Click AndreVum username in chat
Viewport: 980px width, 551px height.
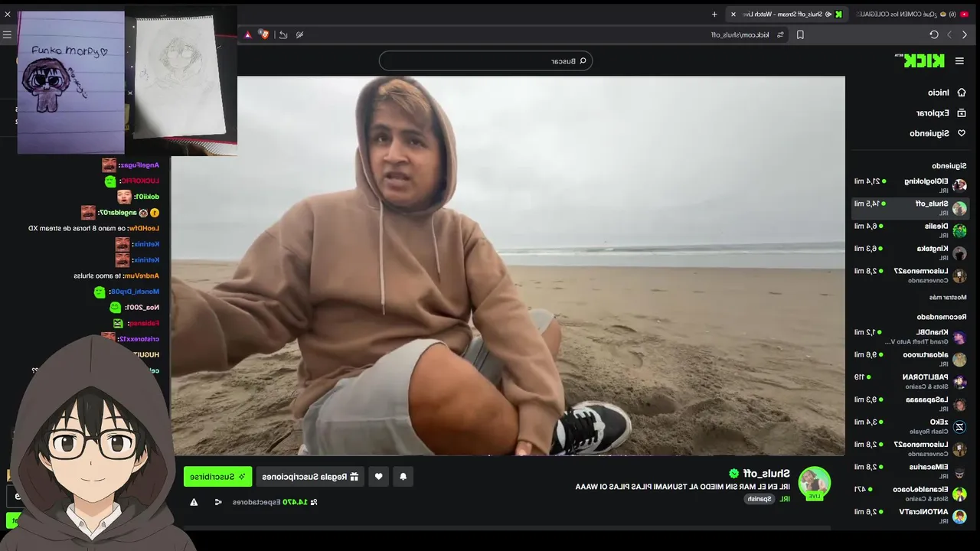143,275
